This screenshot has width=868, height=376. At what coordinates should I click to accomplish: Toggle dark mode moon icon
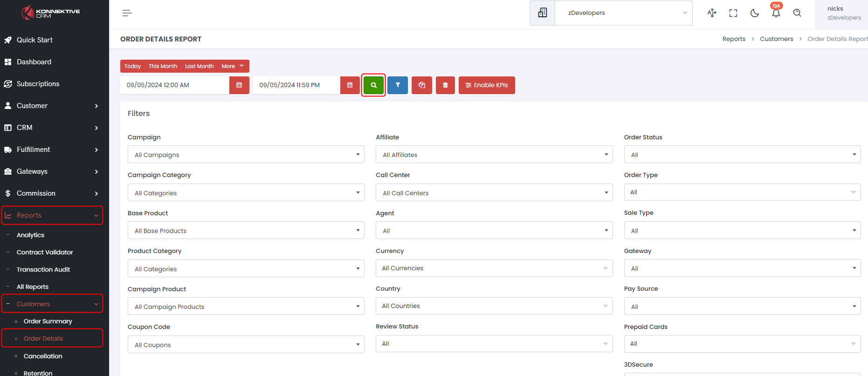pyautogui.click(x=754, y=13)
